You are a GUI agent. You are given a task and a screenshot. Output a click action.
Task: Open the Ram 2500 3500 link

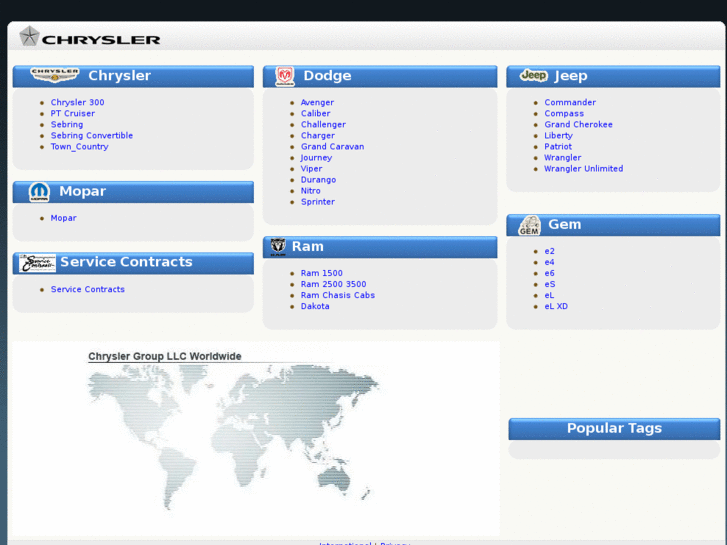pos(333,284)
